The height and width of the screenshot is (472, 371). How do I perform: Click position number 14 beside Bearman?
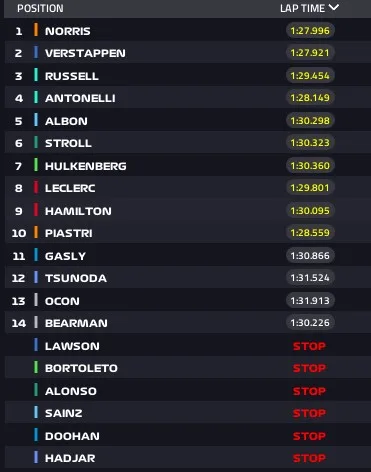[19, 323]
